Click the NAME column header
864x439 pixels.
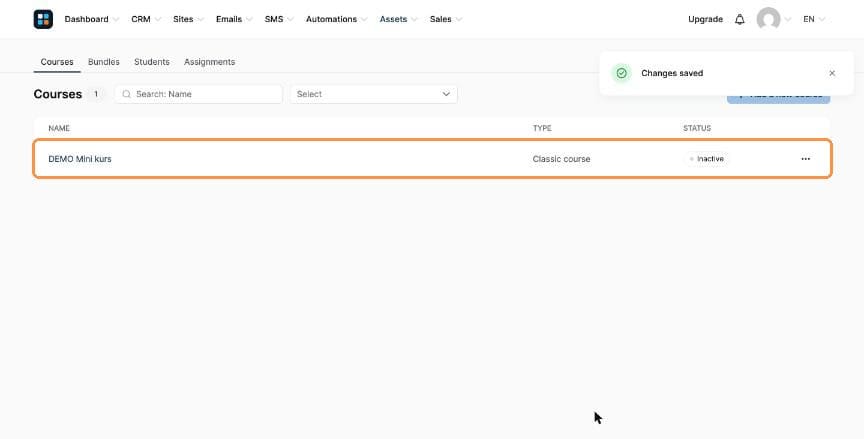(x=59, y=128)
